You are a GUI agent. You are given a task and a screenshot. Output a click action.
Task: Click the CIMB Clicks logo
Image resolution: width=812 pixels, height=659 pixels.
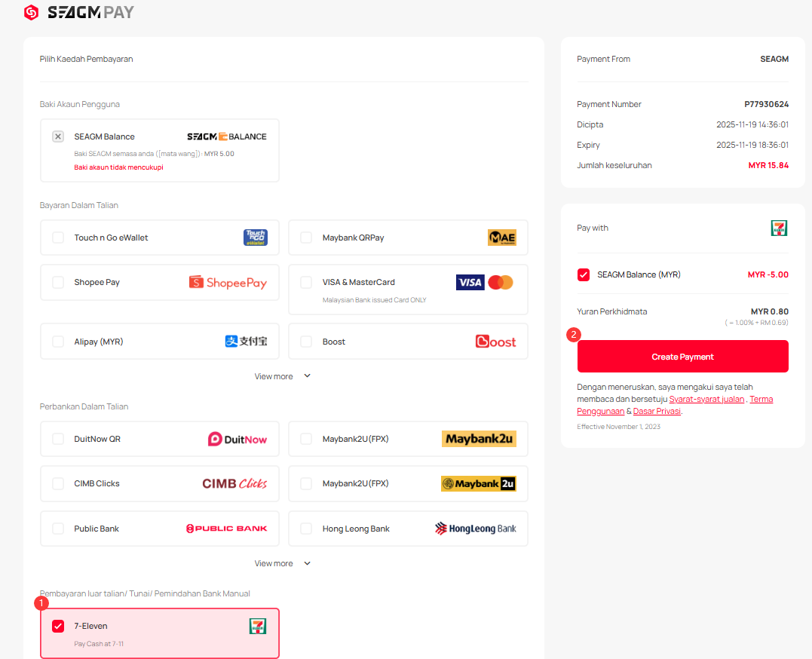coord(234,483)
